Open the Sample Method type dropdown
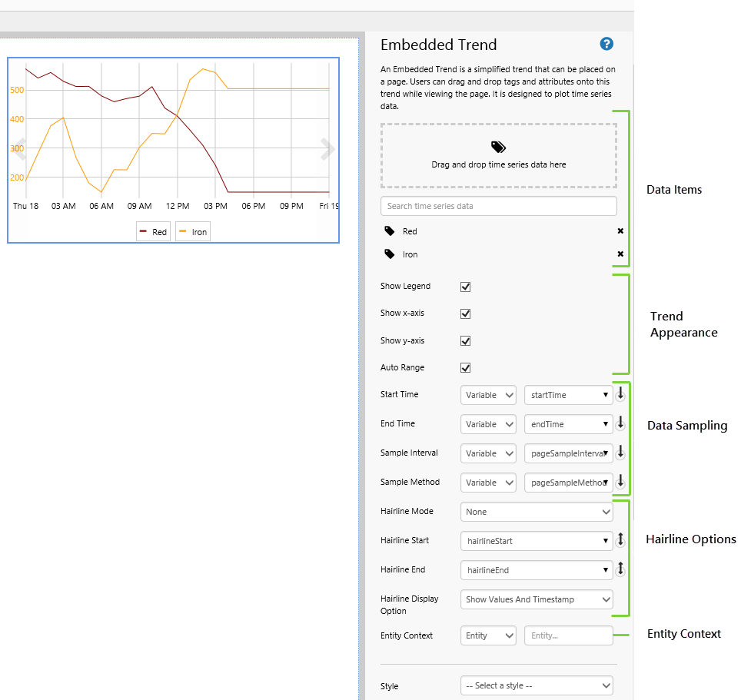This screenshot has width=751, height=700. [488, 483]
